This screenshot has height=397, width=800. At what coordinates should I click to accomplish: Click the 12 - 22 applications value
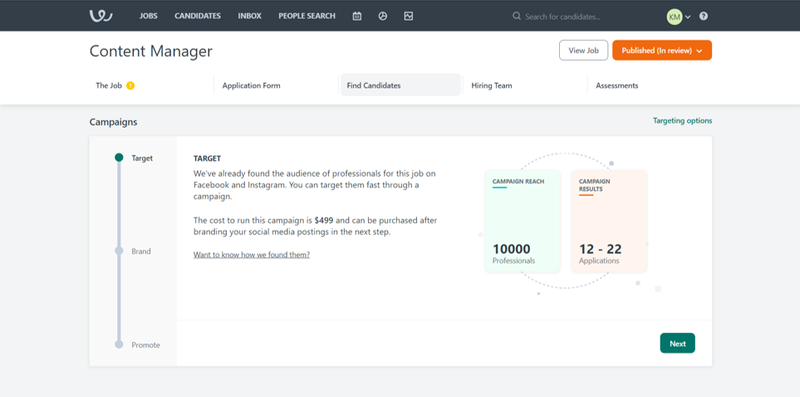(601, 250)
